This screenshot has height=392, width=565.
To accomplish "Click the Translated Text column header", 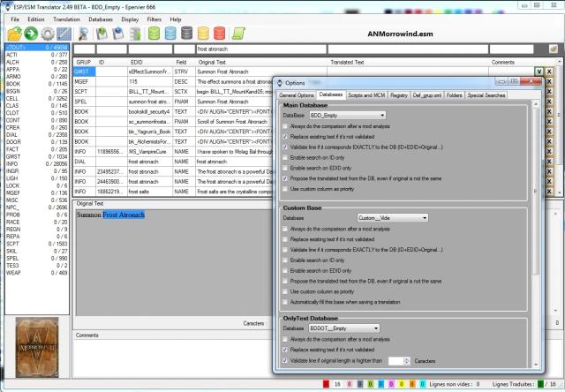I will 408,63.
